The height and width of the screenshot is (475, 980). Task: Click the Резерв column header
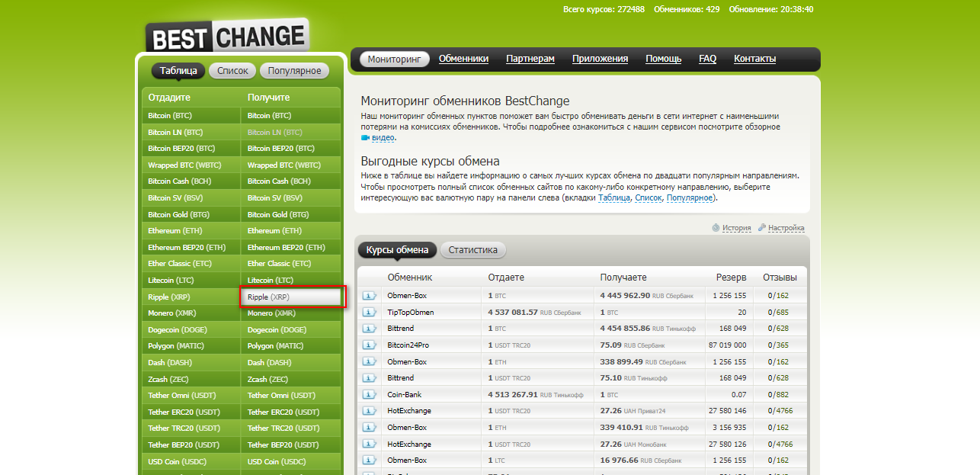731,278
